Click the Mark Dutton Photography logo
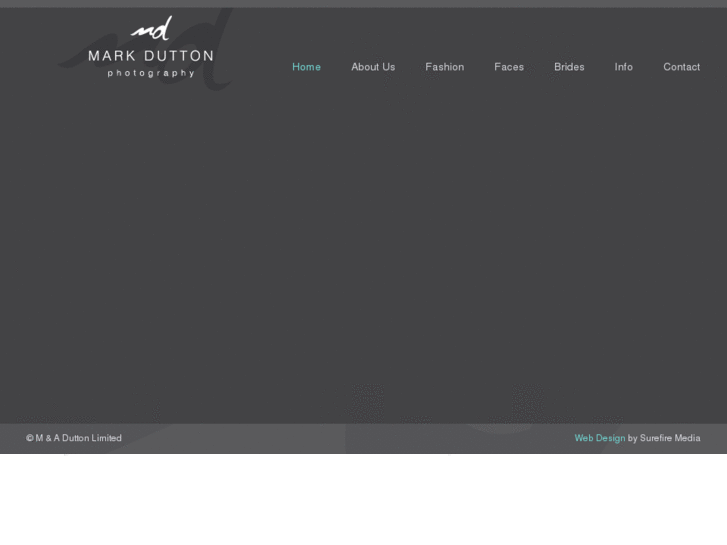Screen dimensions: 727x545 (x=151, y=47)
